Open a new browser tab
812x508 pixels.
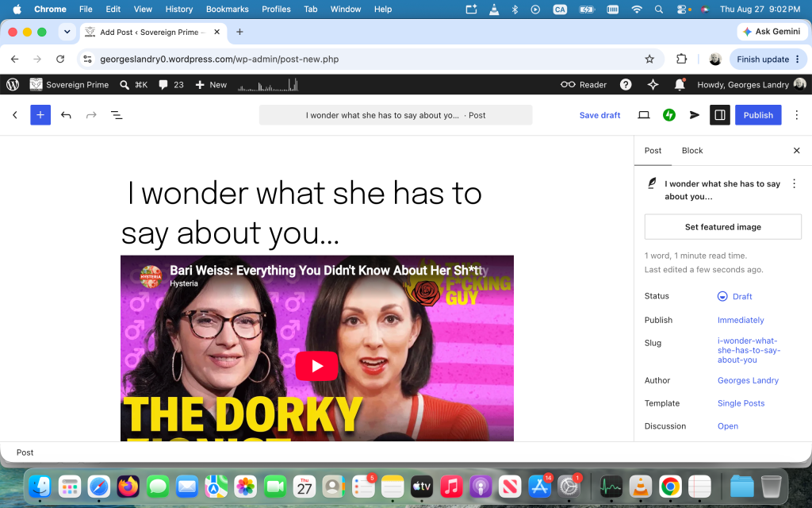[x=239, y=32]
